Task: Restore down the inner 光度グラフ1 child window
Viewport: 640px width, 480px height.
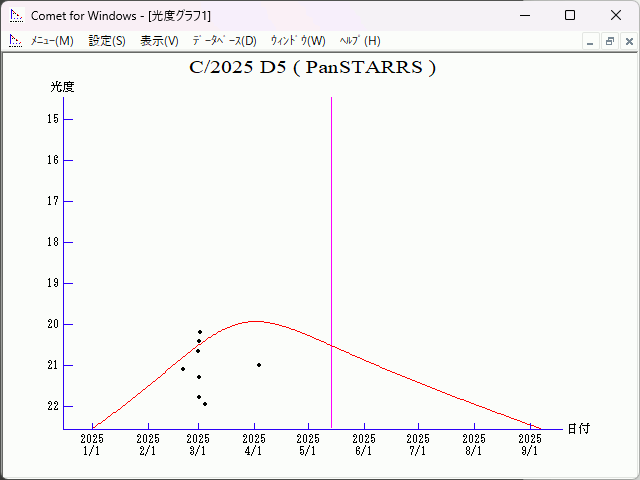Action: [609, 42]
